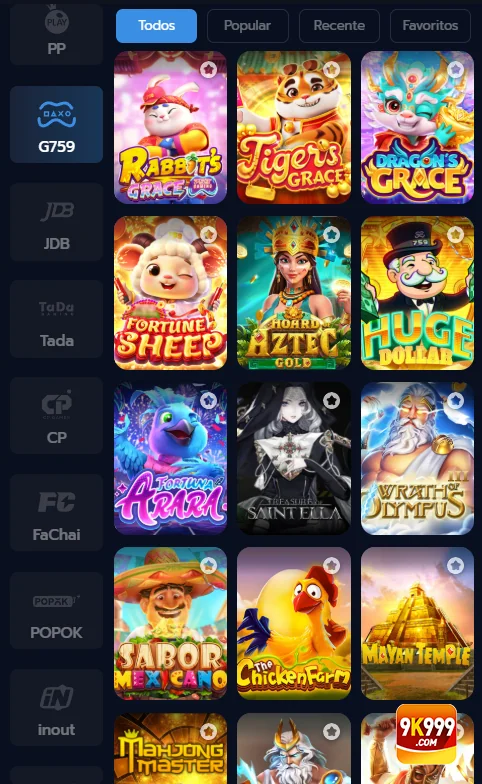Favorite the Fortune Sheep game star

coord(208,234)
